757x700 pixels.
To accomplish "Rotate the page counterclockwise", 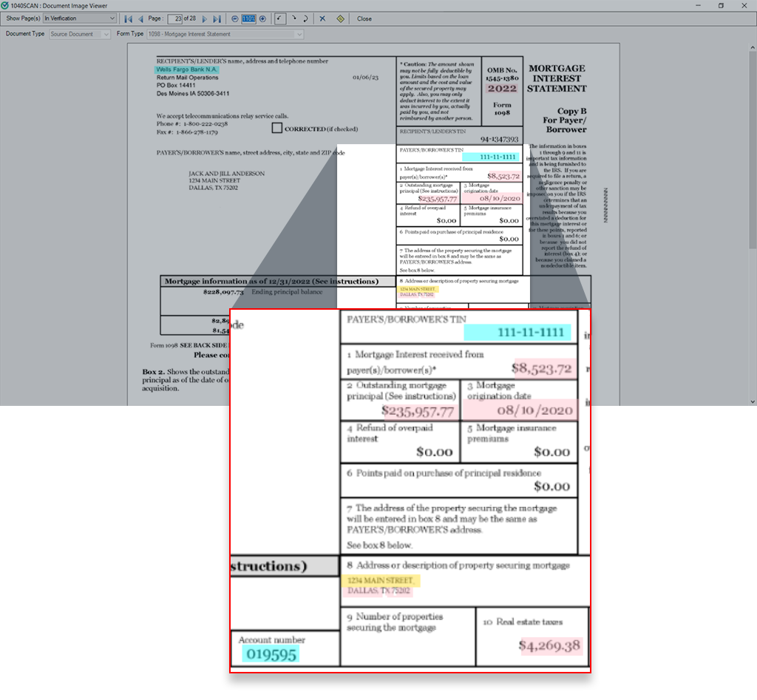I will [279, 18].
